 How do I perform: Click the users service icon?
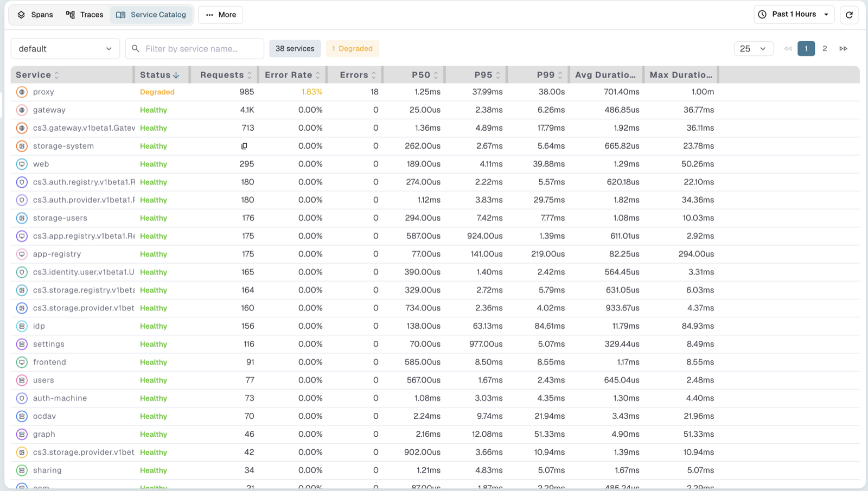[22, 380]
